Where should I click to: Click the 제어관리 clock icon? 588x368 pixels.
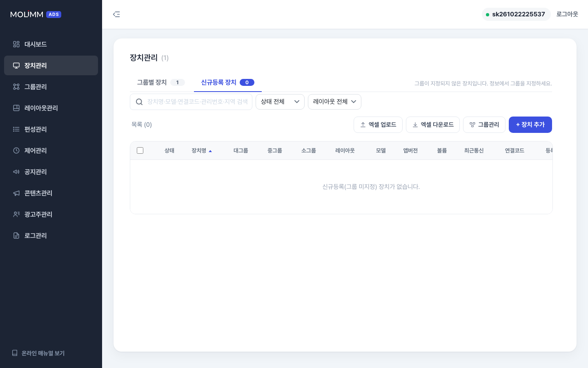[x=16, y=150]
